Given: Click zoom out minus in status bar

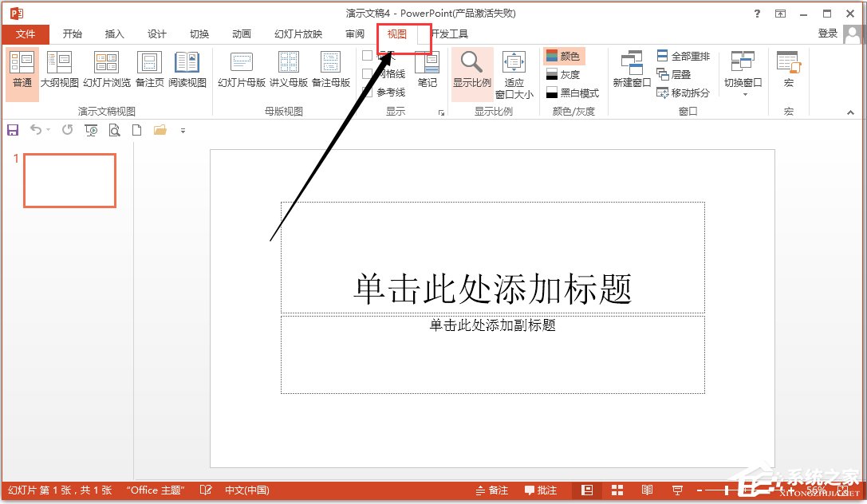Looking at the screenshot, I should coord(700,490).
